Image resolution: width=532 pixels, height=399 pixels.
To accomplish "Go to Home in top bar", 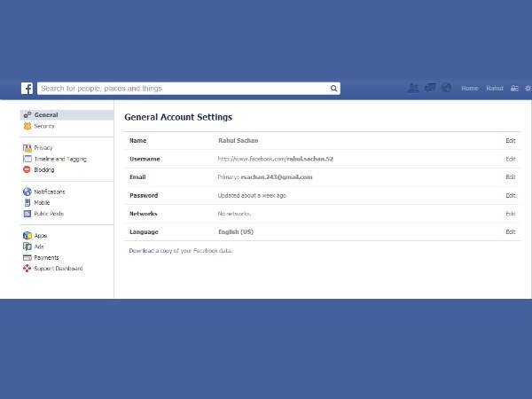I will (x=470, y=88).
